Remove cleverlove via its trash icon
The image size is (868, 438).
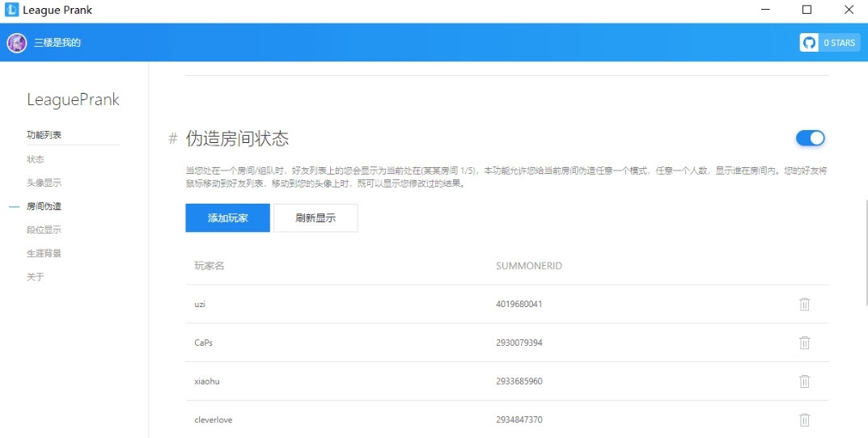804,419
